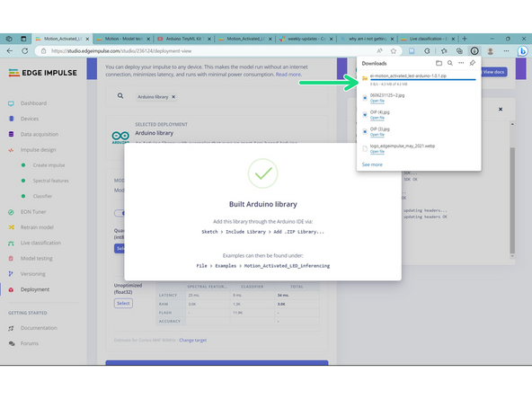
Task: Open Dashboard in the sidebar
Action: point(33,103)
